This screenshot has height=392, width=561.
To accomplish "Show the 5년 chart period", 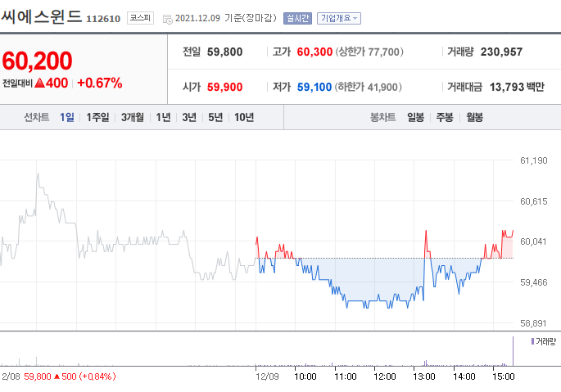I will click(215, 117).
